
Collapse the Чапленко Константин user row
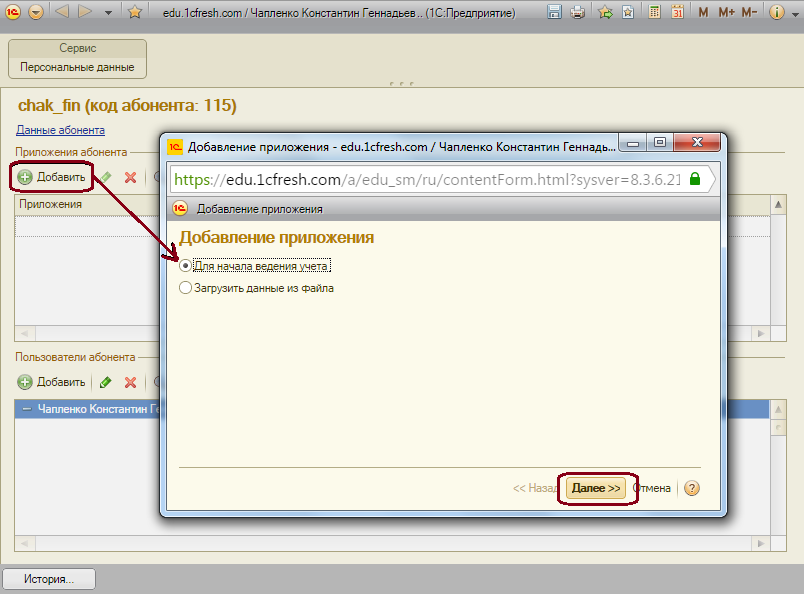pos(27,409)
